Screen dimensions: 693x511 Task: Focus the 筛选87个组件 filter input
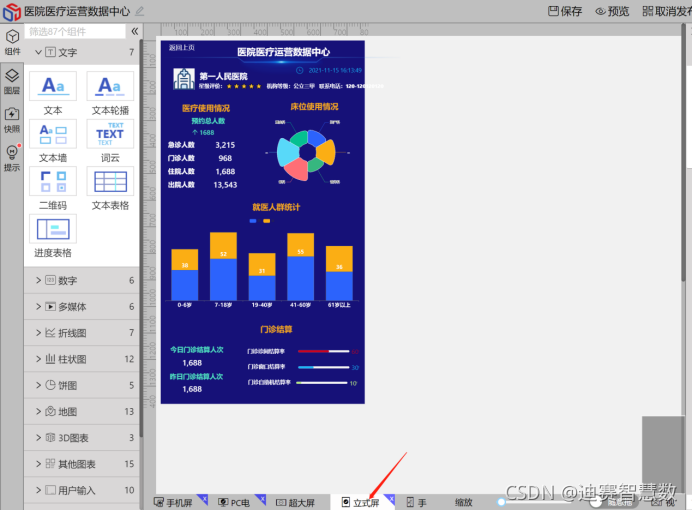[x=75, y=31]
